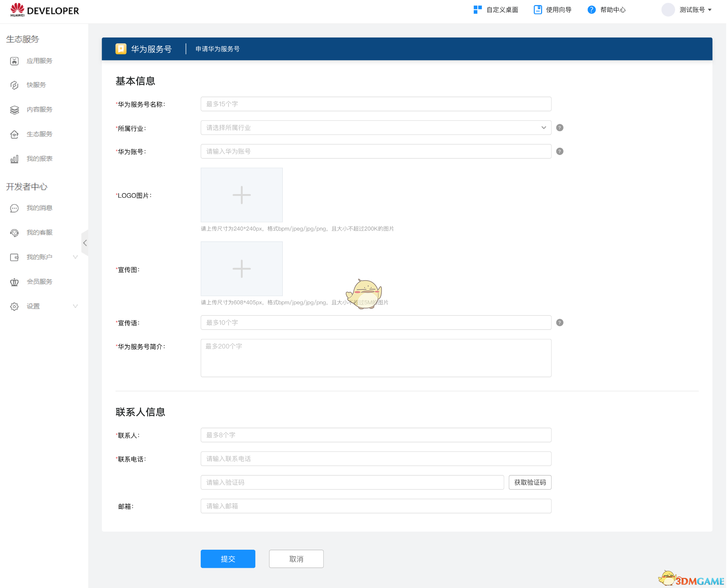The image size is (728, 588).
Task: Open 自定义桌面 in top menu
Action: [496, 10]
